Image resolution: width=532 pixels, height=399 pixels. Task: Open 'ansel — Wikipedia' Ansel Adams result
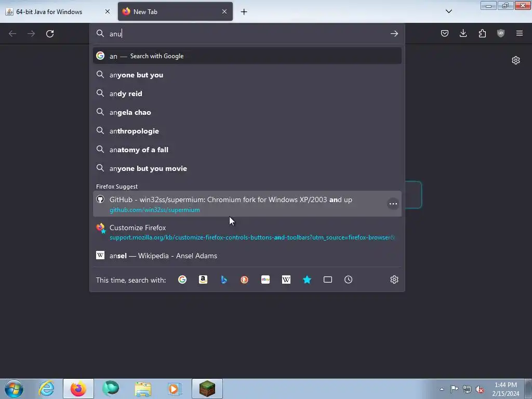click(247, 256)
